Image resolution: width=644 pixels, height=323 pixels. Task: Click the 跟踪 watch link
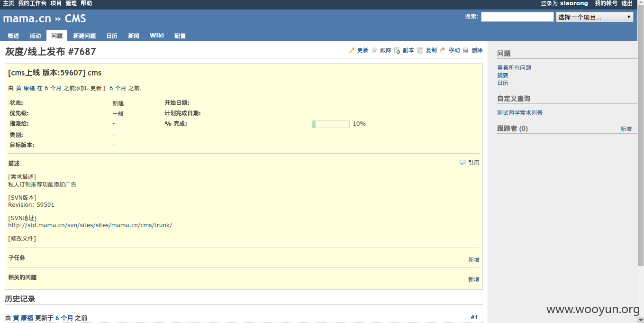click(386, 50)
